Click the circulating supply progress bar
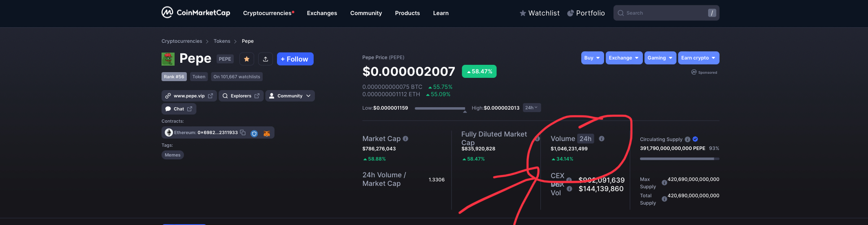 click(x=680, y=159)
